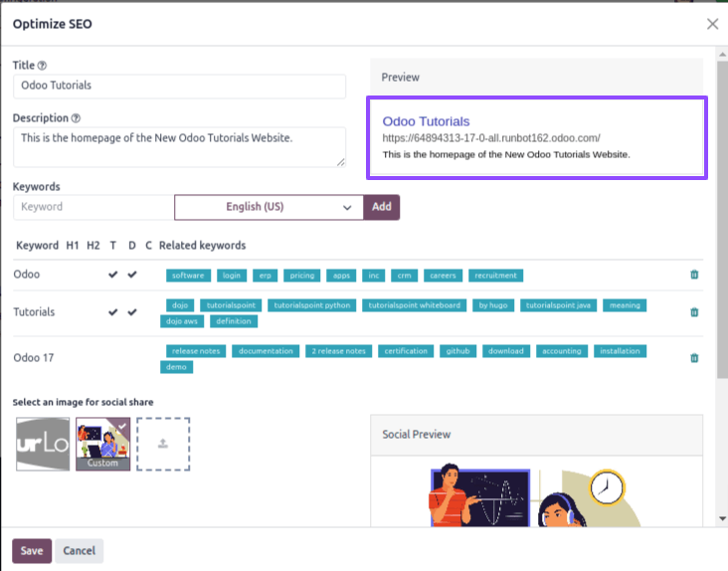728x571 pixels.
Task: Edit the Description text area
Action: pos(179,146)
